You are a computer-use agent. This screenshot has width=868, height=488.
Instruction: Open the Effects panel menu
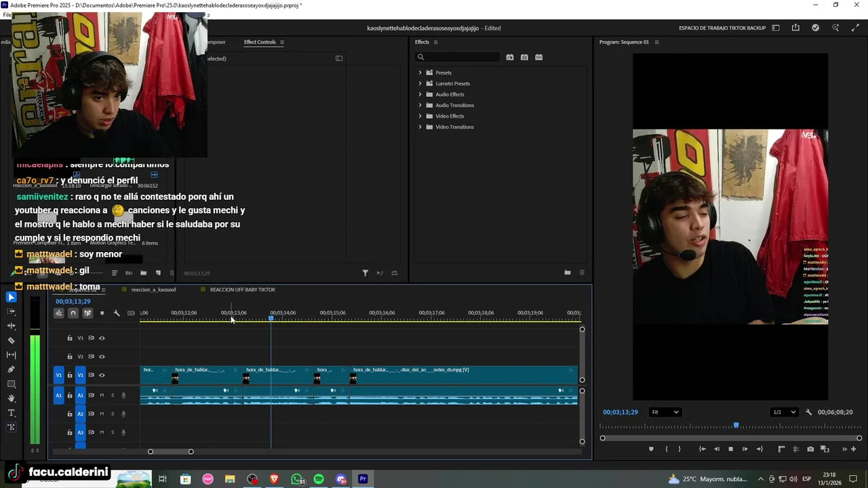[435, 42]
